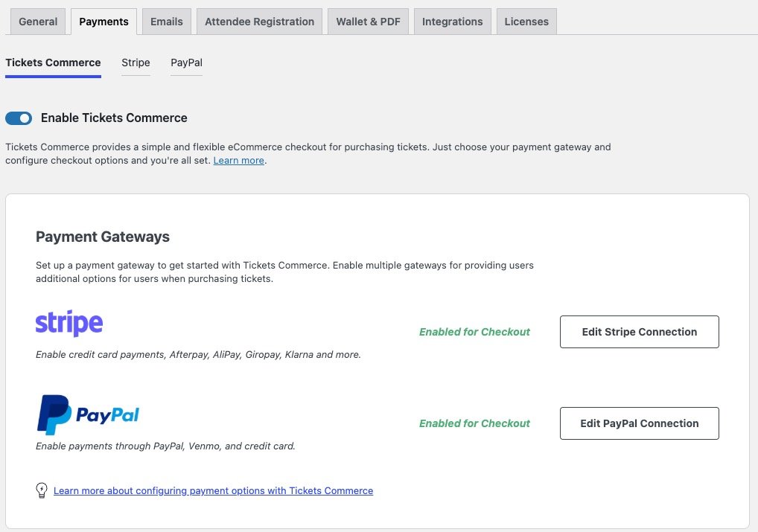Open the Learn more link

pos(238,160)
